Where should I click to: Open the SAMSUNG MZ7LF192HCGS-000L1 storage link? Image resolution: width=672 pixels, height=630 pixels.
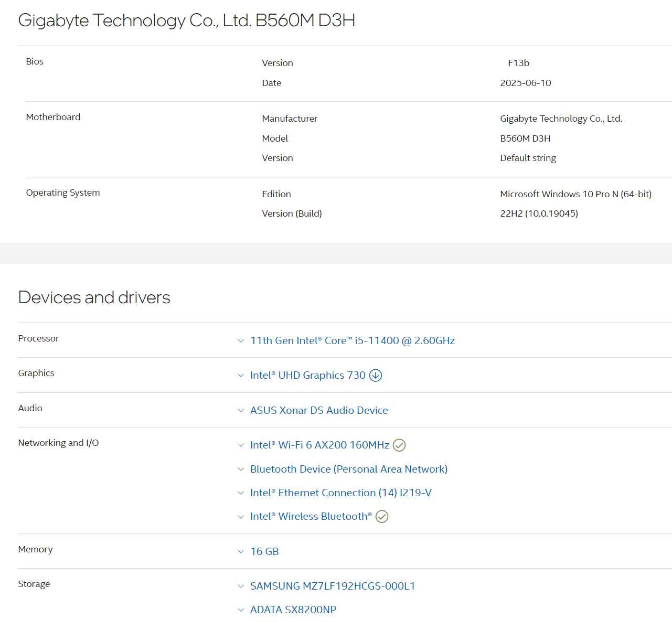[333, 586]
